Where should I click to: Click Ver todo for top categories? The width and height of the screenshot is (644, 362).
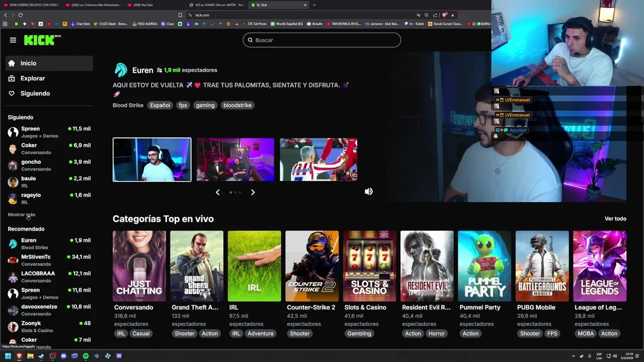tap(615, 219)
